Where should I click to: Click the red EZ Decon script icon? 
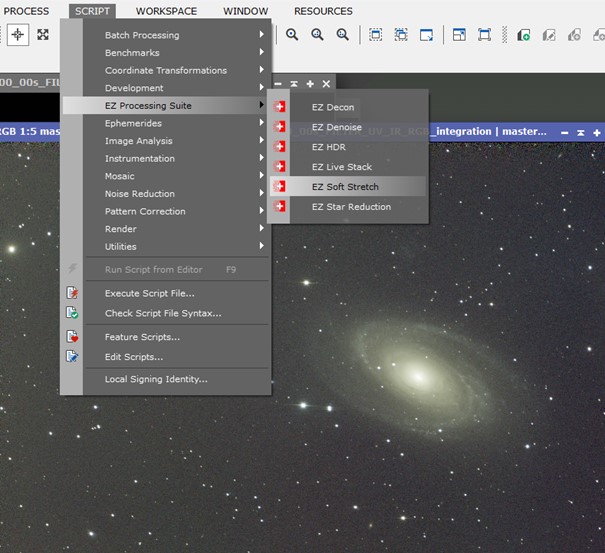point(279,107)
